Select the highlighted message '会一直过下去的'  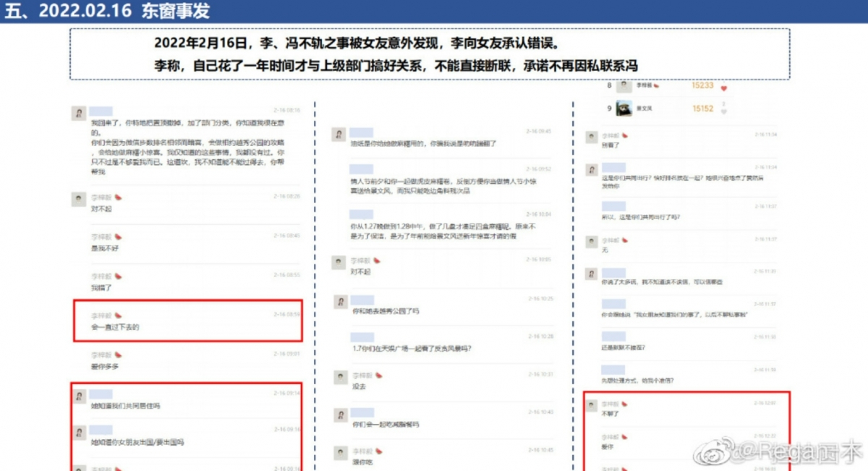[115, 327]
